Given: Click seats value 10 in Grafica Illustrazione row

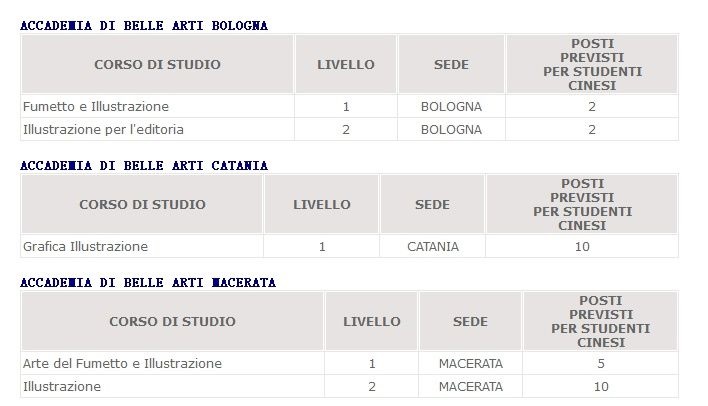Looking at the screenshot, I should tap(582, 246).
